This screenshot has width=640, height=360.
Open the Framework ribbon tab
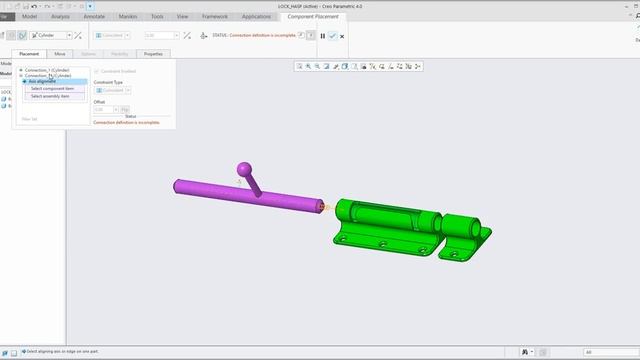(215, 16)
